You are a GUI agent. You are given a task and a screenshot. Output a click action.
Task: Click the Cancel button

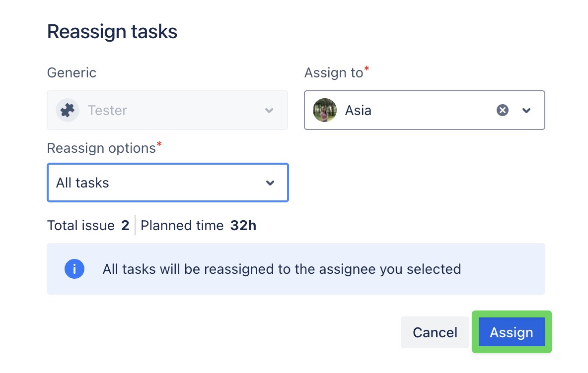435,332
